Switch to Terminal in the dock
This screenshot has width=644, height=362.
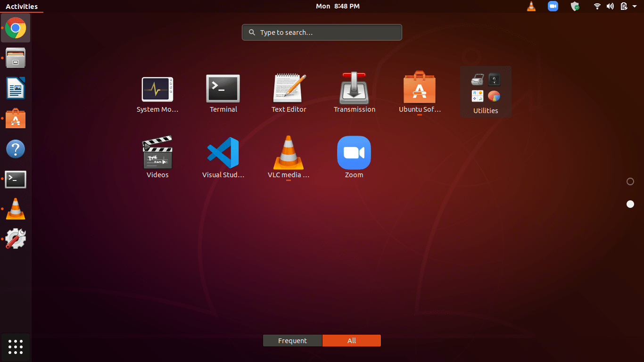(x=16, y=179)
